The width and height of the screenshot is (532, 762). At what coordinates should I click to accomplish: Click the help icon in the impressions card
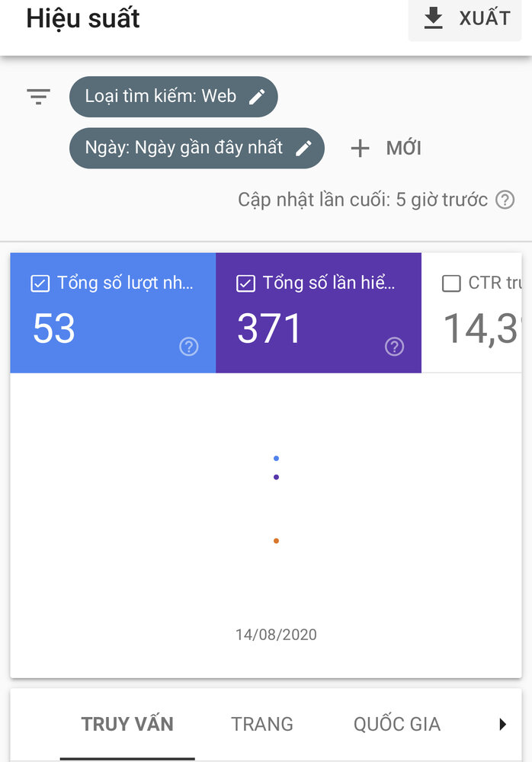[x=394, y=347]
